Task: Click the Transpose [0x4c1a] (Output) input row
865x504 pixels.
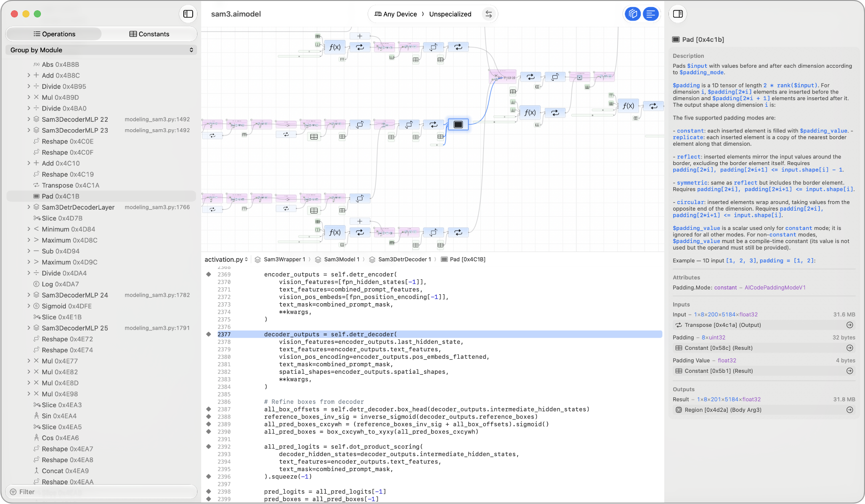Action: (763, 325)
